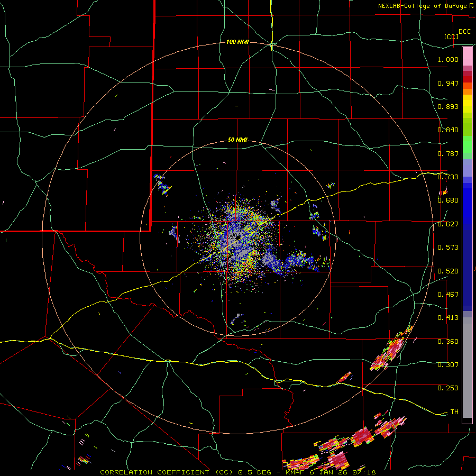The height and width of the screenshot is (476, 476).
Task: Click the [CC] legend title
Action: click(451, 36)
